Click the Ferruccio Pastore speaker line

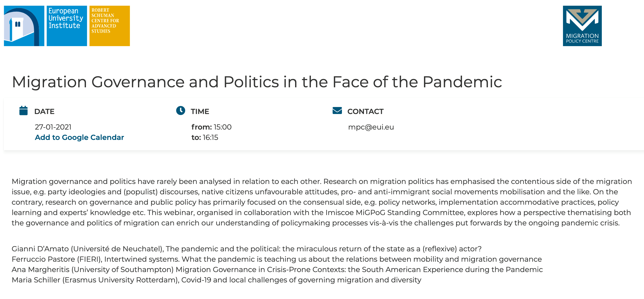coord(277,259)
